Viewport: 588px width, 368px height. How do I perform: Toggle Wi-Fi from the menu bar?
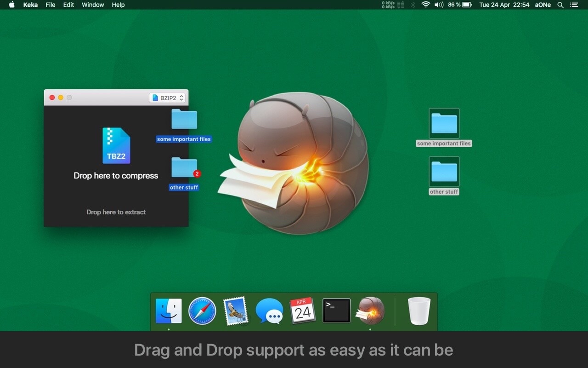425,5
